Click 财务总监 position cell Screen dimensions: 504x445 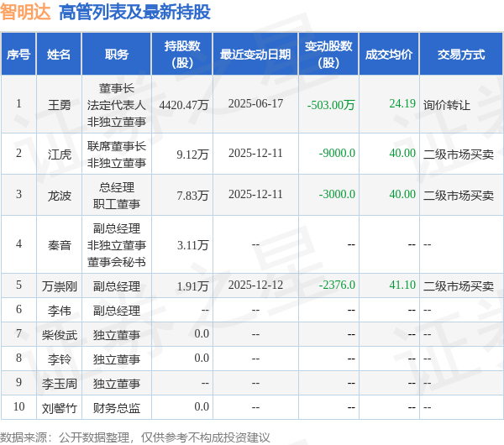point(117,408)
